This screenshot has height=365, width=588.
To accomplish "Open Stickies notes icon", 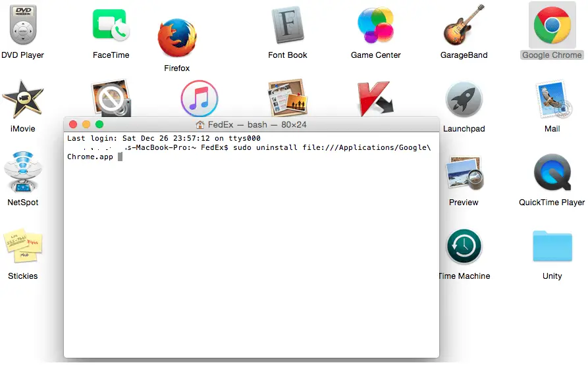I will (23, 245).
